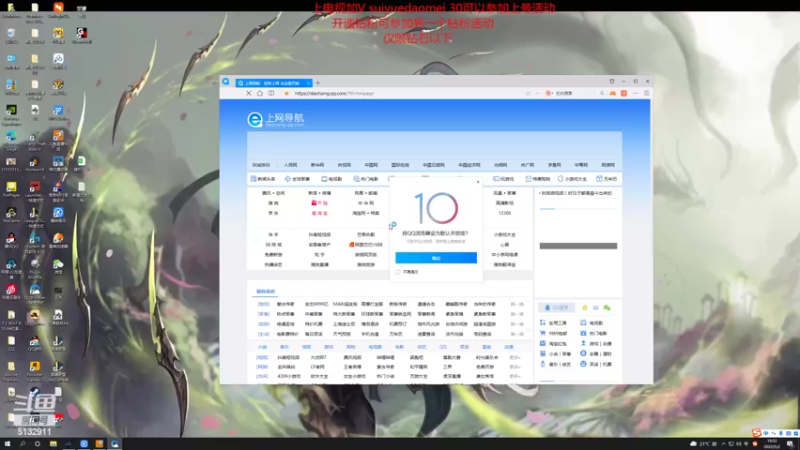Screen dimensions: 800x450
Task: Switch to QQ Browser taskbar icon
Action: 114,444
